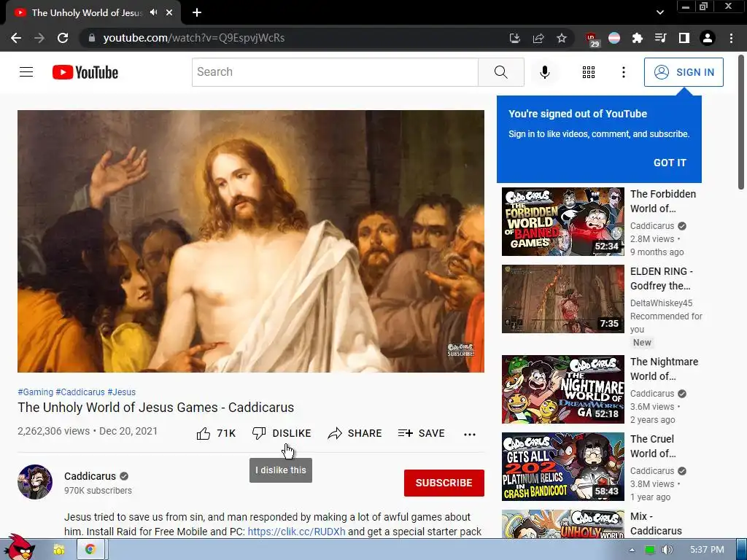Open Crash Bandicoot Platinum Relics thumbnail
This screenshot has width=747, height=560.
coord(562,467)
